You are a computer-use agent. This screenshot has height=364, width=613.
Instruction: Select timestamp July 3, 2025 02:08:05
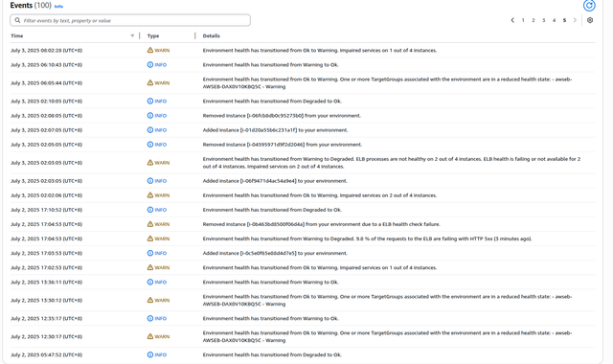47,115
